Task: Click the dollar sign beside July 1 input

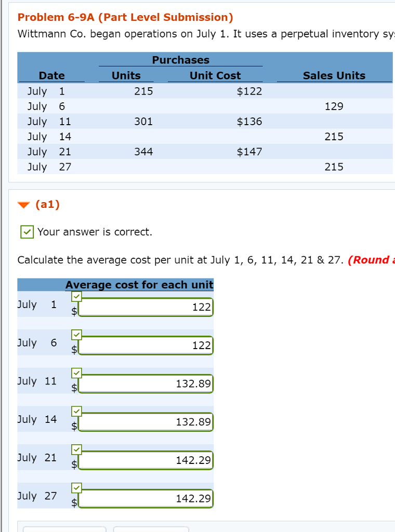Action: click(x=73, y=310)
